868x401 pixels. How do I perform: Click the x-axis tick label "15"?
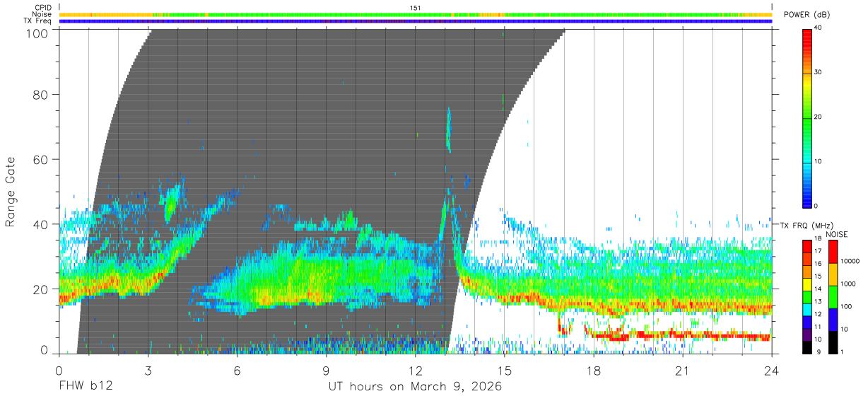coord(505,371)
